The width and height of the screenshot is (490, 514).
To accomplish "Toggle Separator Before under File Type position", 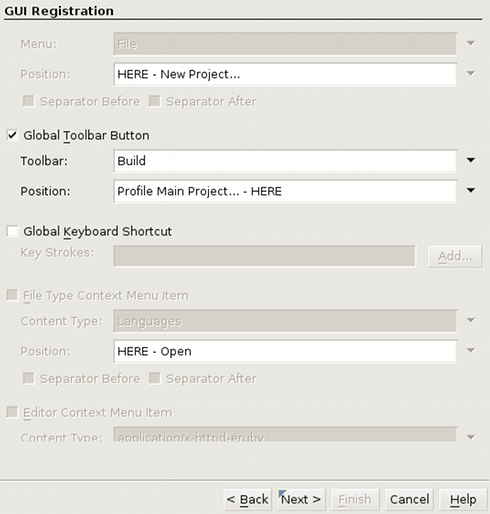I will pyautogui.click(x=29, y=378).
